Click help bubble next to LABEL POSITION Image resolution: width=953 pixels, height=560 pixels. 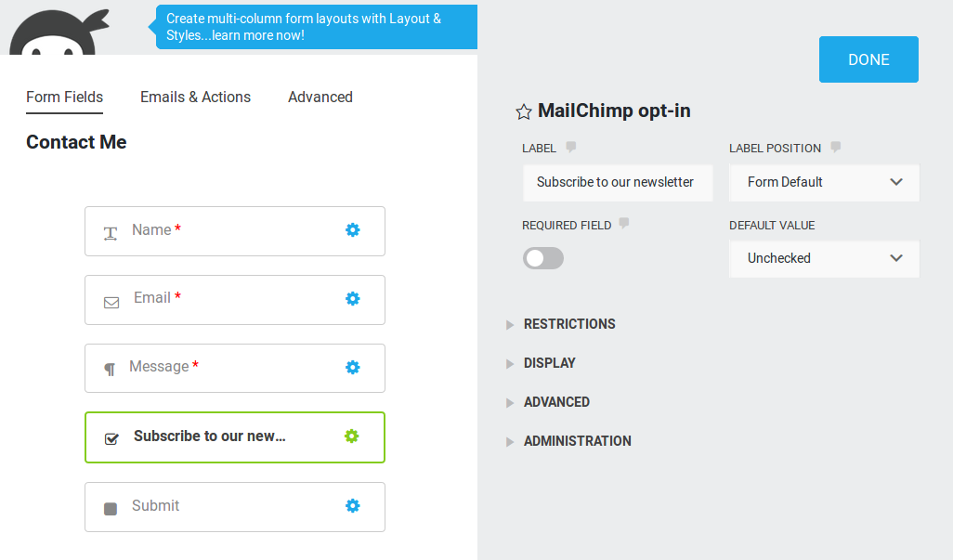(x=836, y=147)
